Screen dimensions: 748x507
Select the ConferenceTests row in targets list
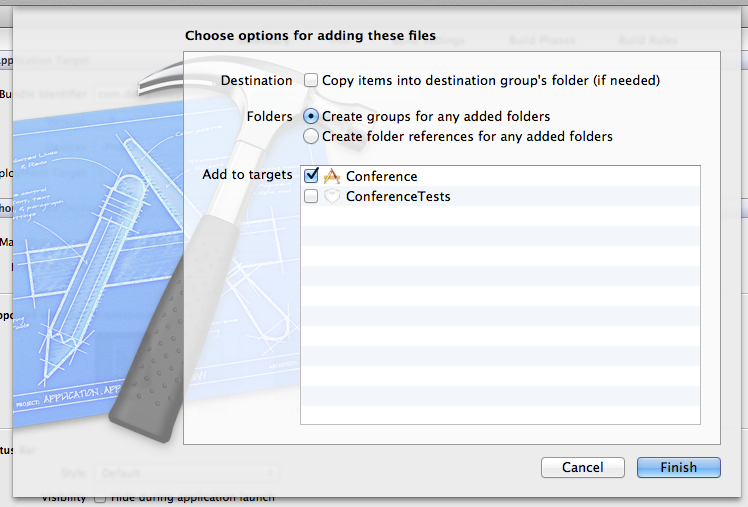[x=500, y=196]
